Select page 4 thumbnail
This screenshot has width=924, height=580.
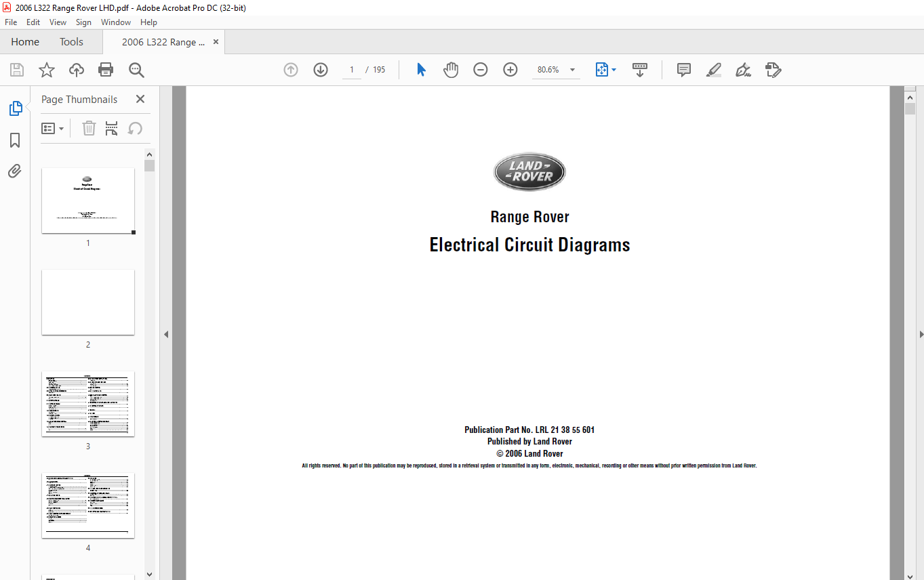88,505
